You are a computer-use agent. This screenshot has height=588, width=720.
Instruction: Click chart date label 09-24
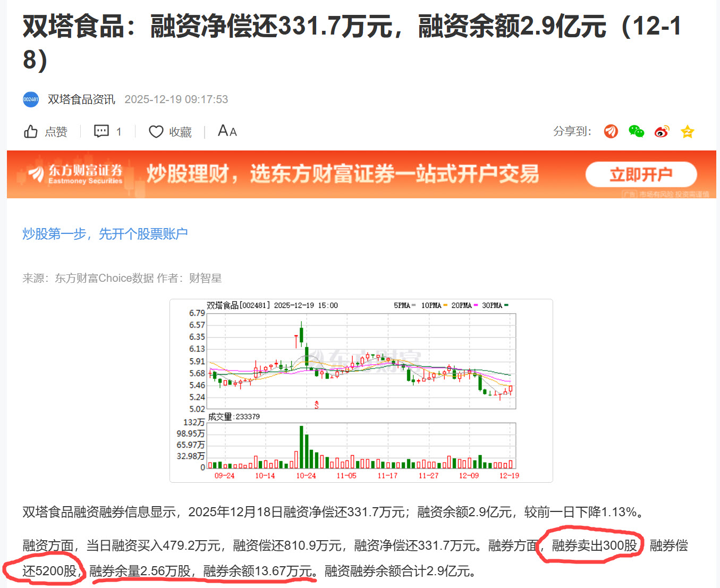(x=224, y=475)
